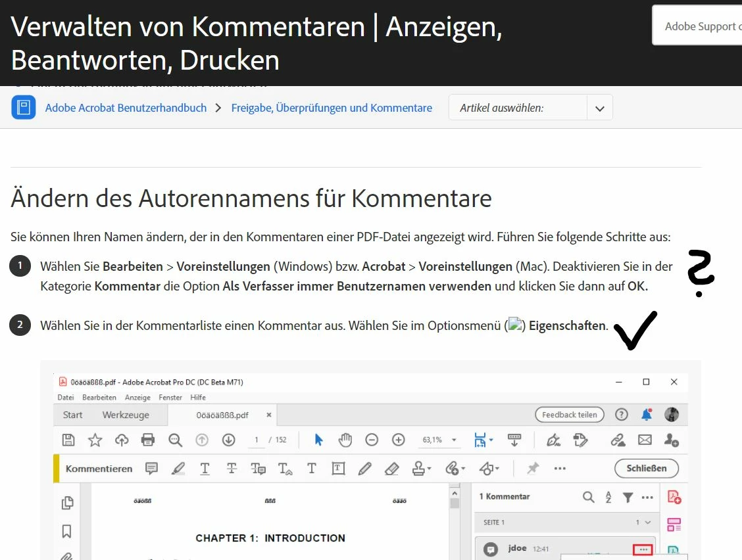This screenshot has height=560, width=742.
Task: Open the Hilfe menu in Acrobat
Action: click(x=198, y=397)
